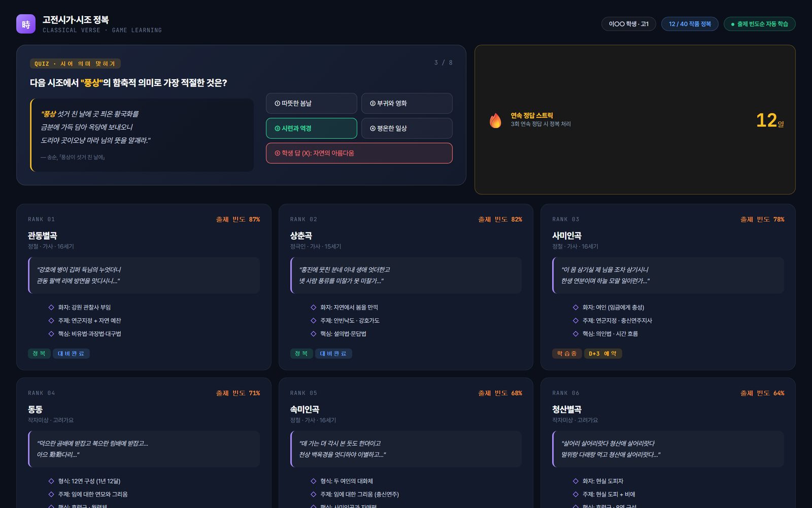The image size is (812, 508).
Task: Click diamond bullet beside 화자: 자연에서 봄을 만끽
Action: pyautogui.click(x=314, y=307)
